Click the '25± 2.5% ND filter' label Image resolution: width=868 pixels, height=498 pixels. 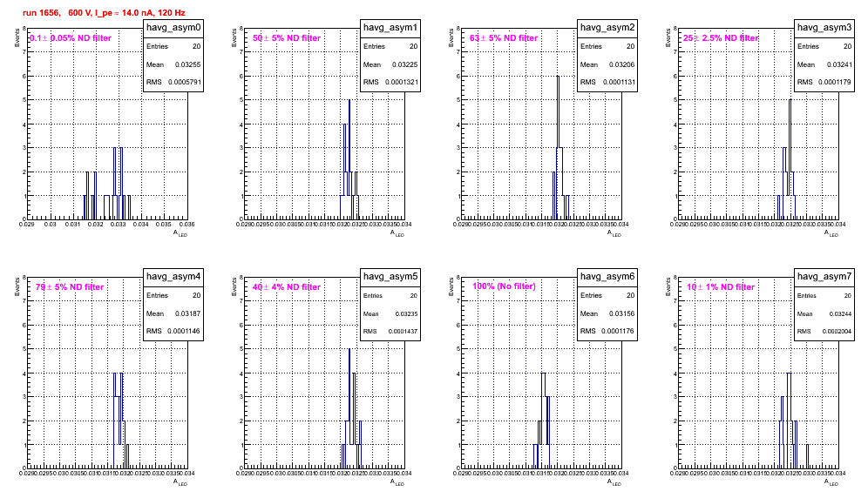[721, 38]
